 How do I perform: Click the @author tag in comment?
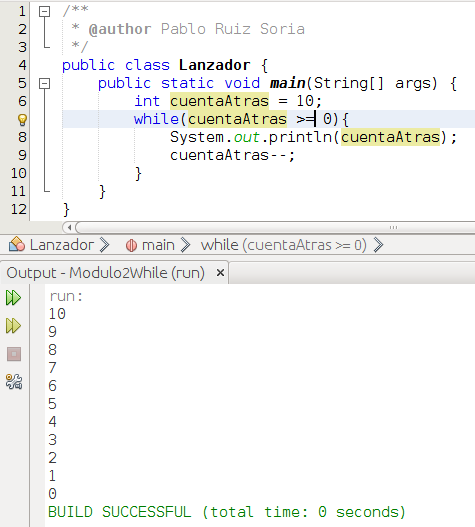(120, 29)
